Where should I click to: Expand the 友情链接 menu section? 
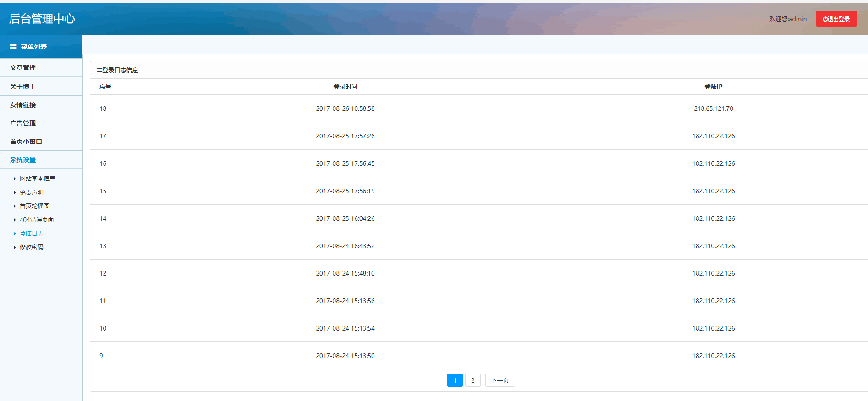(x=23, y=105)
